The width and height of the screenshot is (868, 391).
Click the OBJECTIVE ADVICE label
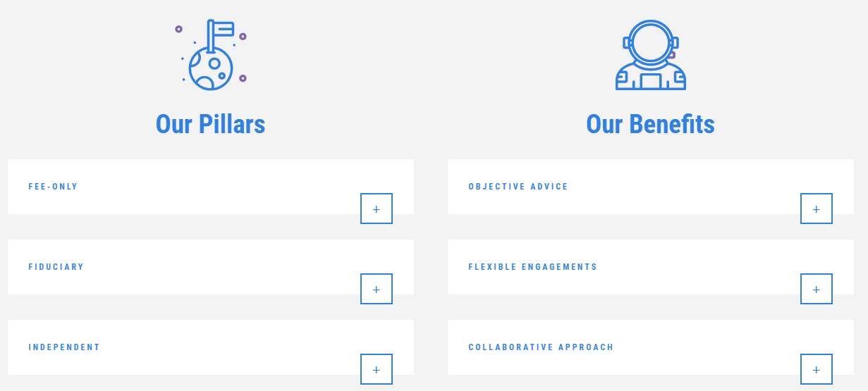518,187
